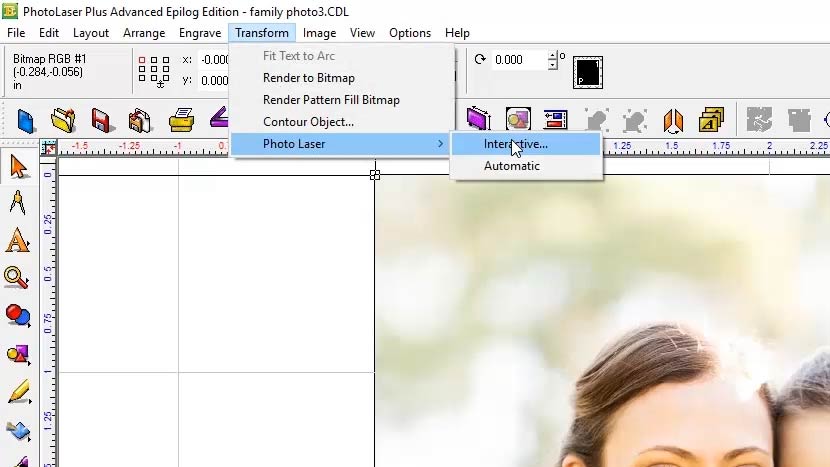Decrease rotation angle with down stepper
The width and height of the screenshot is (830, 467).
(553, 65)
